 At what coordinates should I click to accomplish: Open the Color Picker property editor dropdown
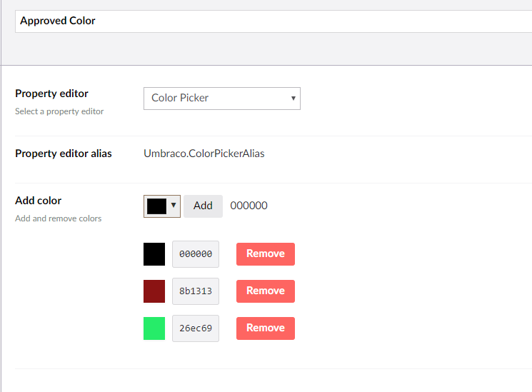point(222,99)
